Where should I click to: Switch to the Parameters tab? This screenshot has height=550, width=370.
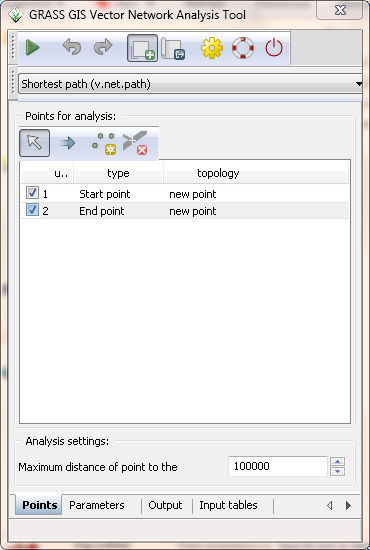pos(97,505)
